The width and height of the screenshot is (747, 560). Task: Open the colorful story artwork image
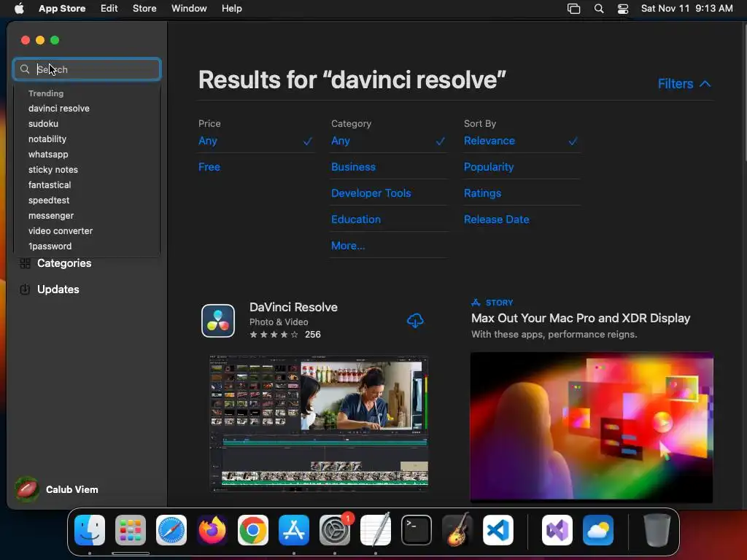(592, 427)
